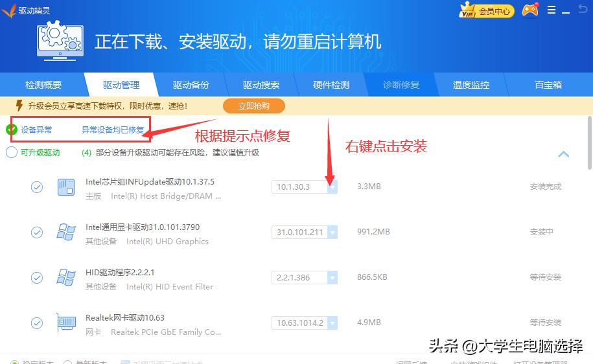Click green check icon beside 设备异常
The width and height of the screenshot is (593, 364).
pyautogui.click(x=12, y=130)
